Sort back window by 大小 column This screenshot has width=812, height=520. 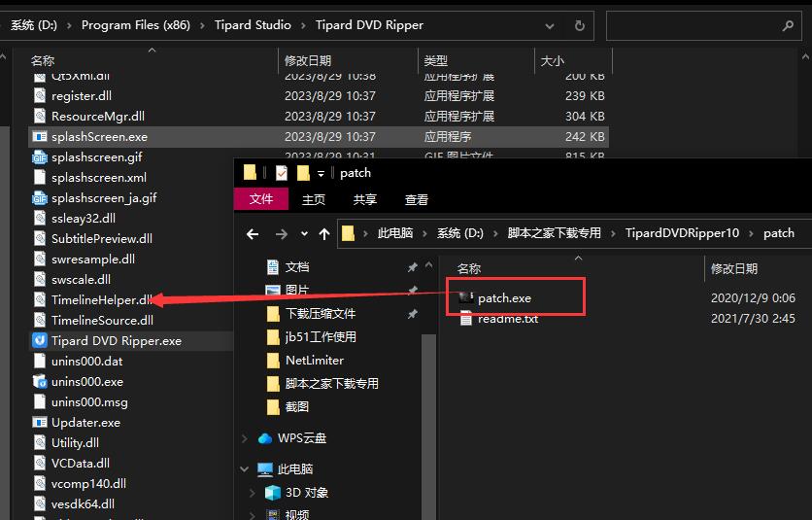pyautogui.click(x=573, y=60)
